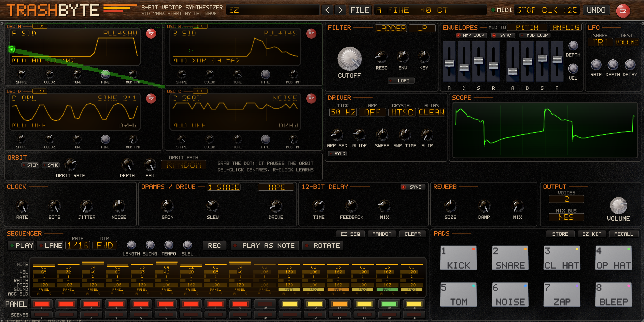The height and width of the screenshot is (322, 644).
Task: Click EZ SEQ in the sequencer
Action: coord(350,234)
